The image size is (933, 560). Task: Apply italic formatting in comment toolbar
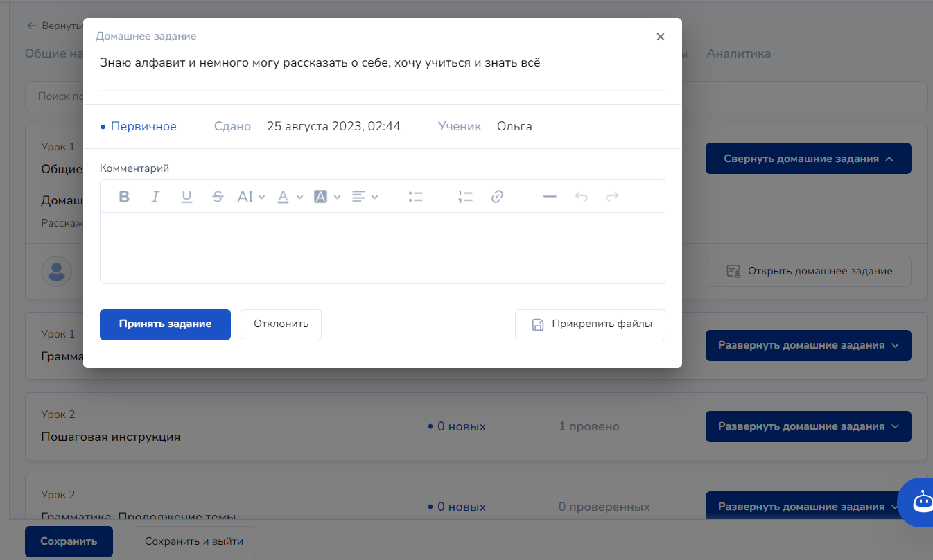pos(155,197)
